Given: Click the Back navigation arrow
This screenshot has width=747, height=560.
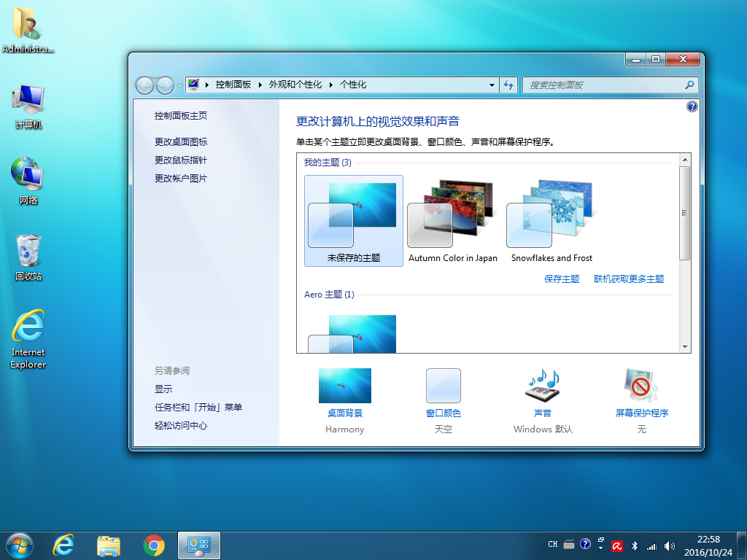Looking at the screenshot, I should 145,85.
